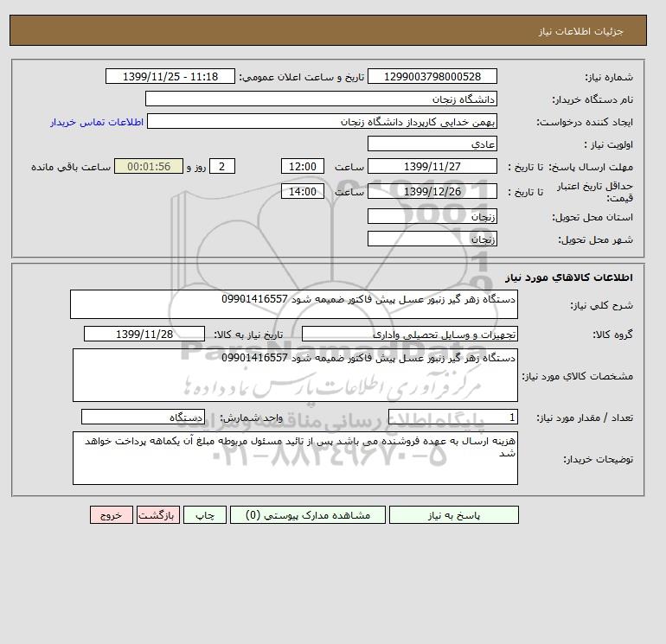Viewport: 666px width, 644px height.
Task: Click the شرح کلی نیاز description box
Action: pyautogui.click(x=294, y=304)
